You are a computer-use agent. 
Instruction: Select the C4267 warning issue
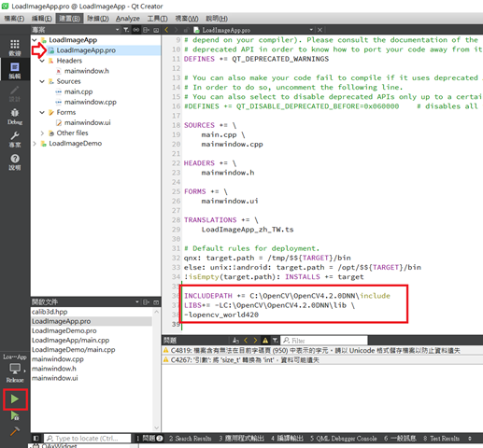[322, 360]
